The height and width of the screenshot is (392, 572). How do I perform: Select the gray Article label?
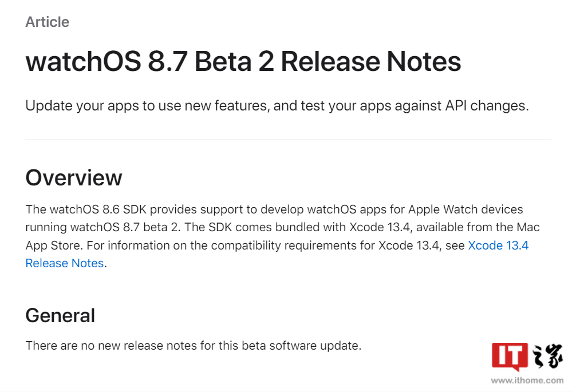[x=48, y=22]
